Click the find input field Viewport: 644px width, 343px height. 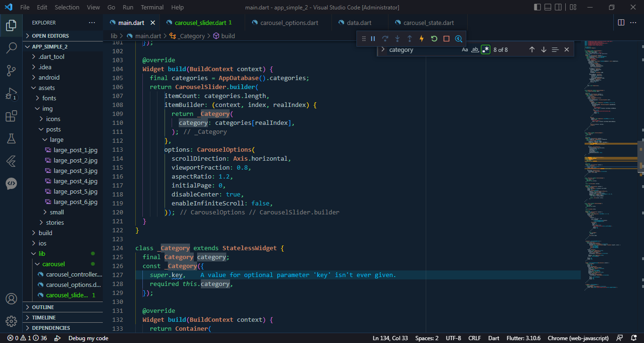point(422,49)
